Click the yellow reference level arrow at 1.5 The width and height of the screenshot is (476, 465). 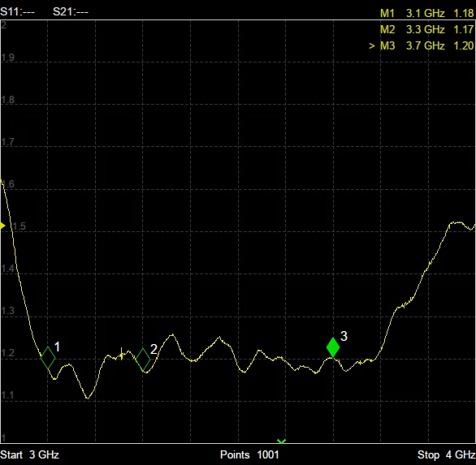2,226
